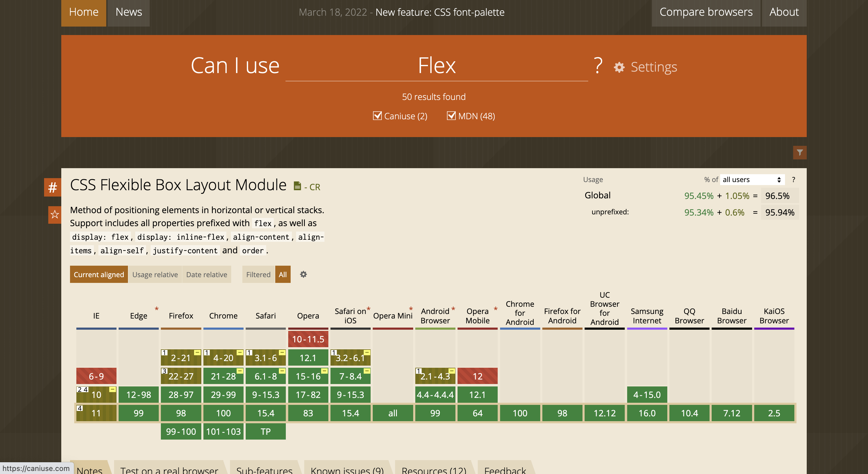Open table view options gear icon

303,274
